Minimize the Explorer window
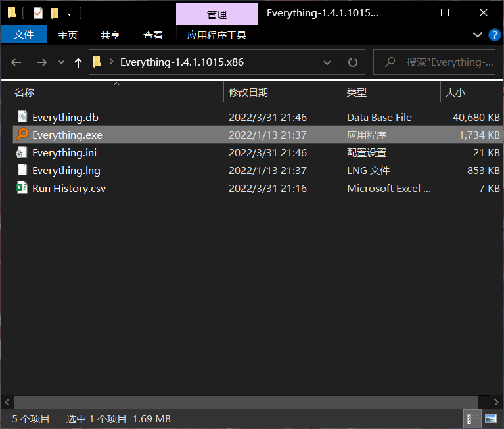 coord(407,13)
